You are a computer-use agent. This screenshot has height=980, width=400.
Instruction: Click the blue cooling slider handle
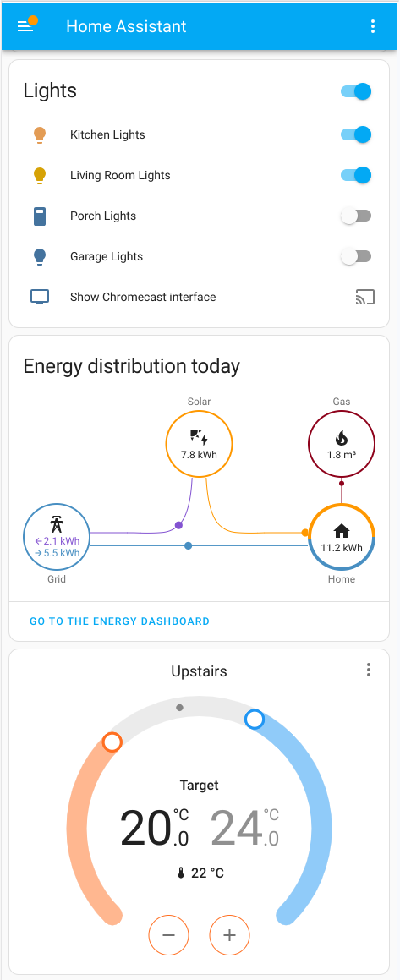(255, 720)
